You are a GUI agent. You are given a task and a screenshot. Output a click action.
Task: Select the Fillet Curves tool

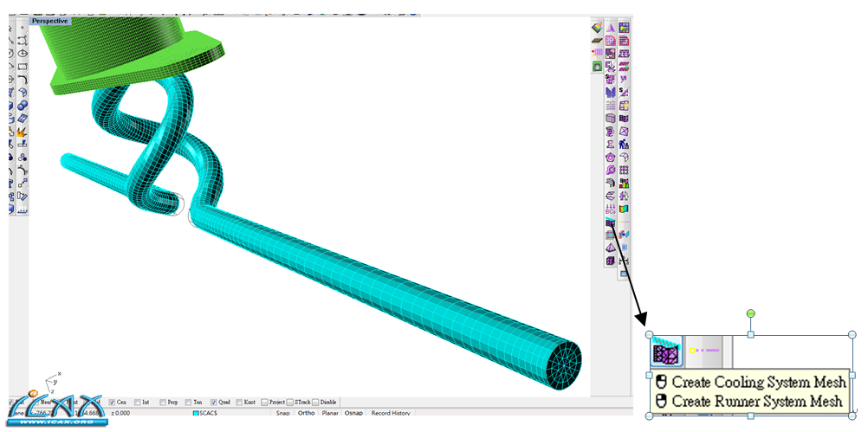click(23, 79)
